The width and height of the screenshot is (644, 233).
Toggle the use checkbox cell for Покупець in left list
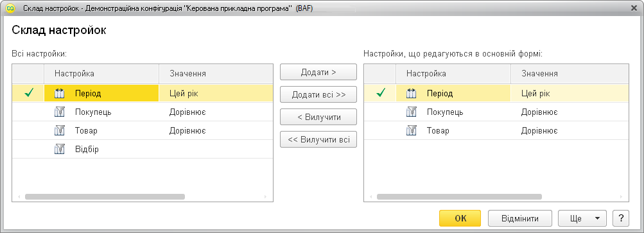coord(28,112)
